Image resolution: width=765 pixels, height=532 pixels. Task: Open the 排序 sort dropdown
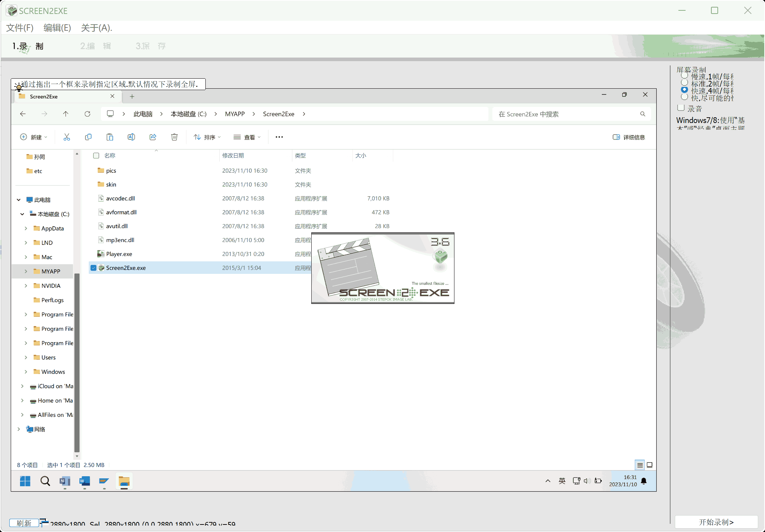click(207, 137)
